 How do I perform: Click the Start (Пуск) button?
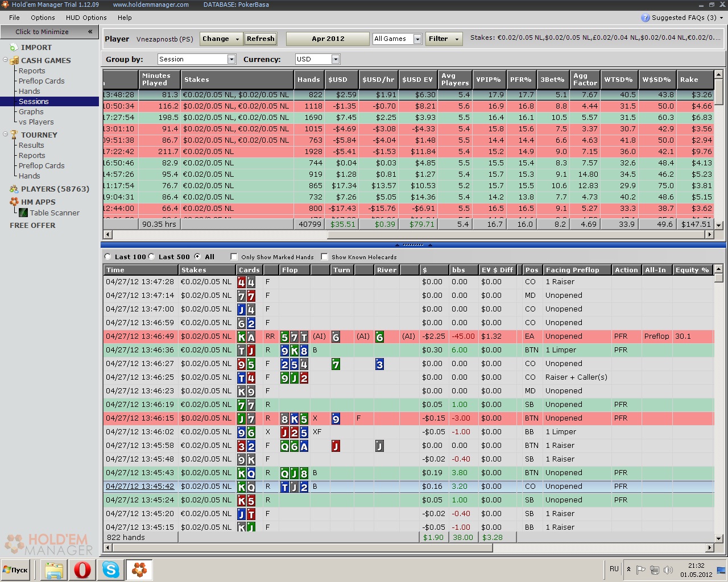[16, 569]
